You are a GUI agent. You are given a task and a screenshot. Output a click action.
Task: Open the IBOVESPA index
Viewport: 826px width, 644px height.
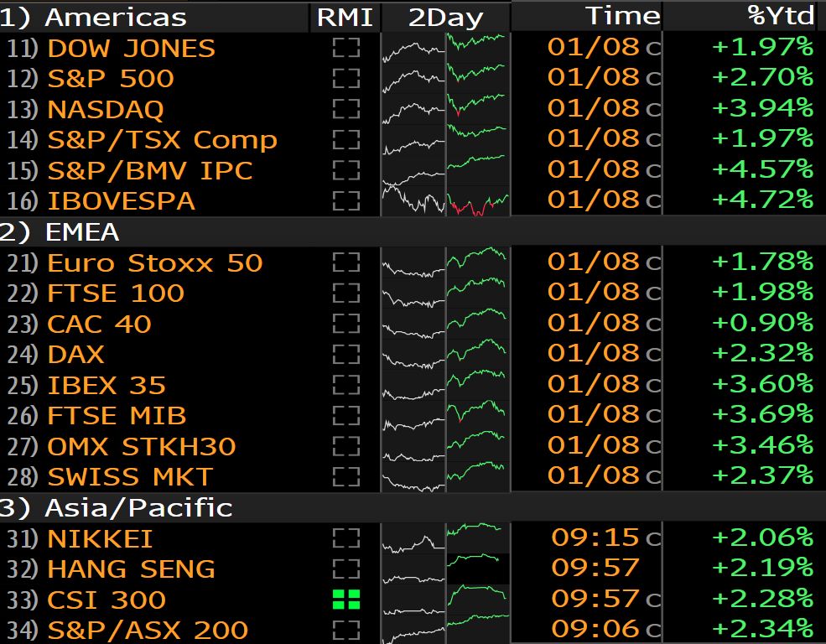(x=121, y=201)
